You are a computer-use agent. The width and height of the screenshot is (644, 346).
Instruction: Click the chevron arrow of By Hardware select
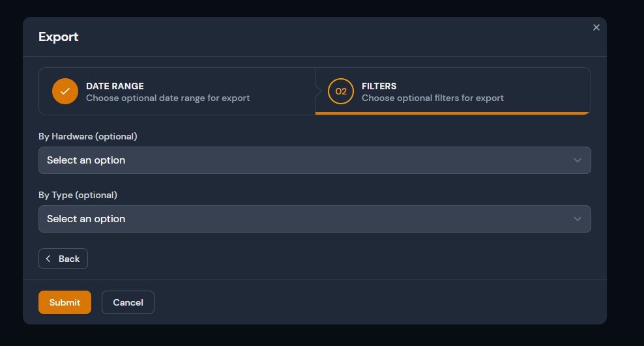click(x=577, y=160)
